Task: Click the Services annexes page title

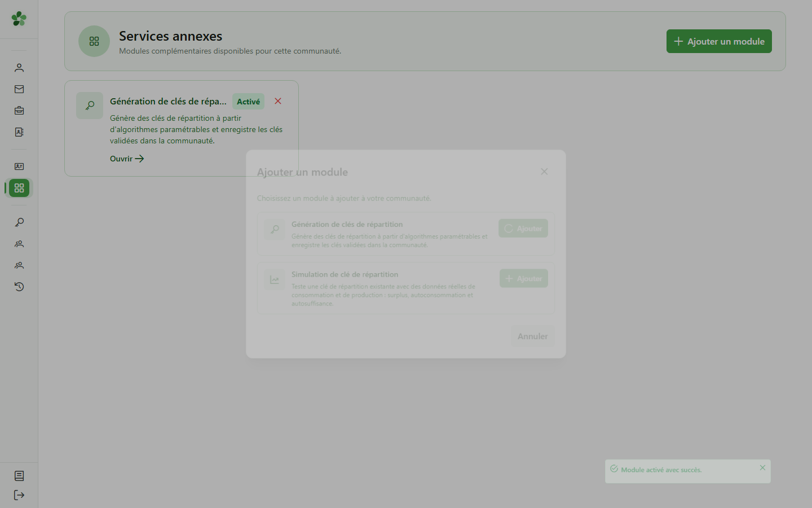Action: (170, 36)
